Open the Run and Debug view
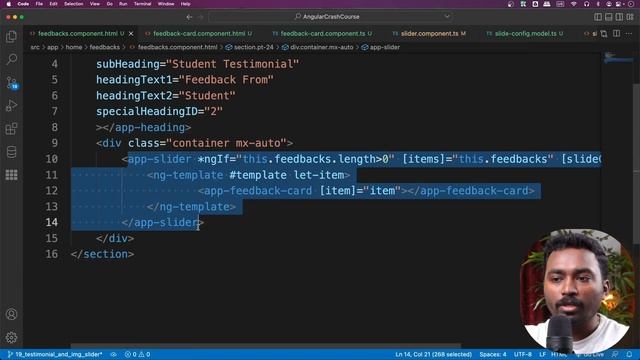The width and height of the screenshot is (640, 360). click(11, 106)
